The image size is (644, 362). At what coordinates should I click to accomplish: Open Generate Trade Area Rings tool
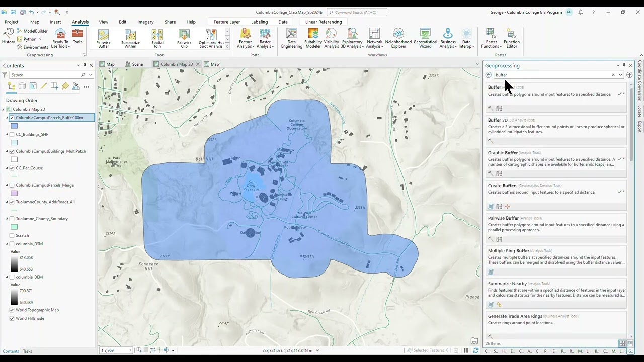[x=556, y=325]
